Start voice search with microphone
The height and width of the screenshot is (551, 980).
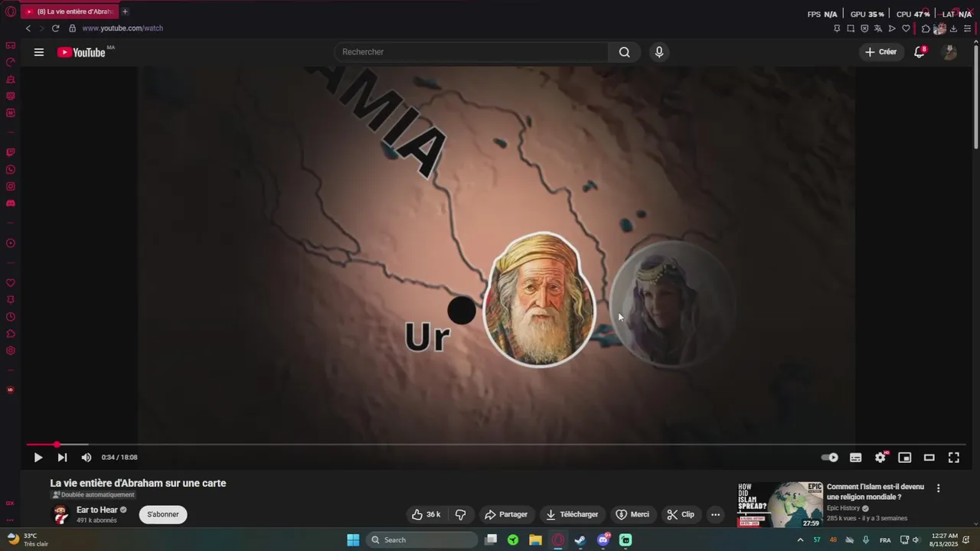[659, 52]
